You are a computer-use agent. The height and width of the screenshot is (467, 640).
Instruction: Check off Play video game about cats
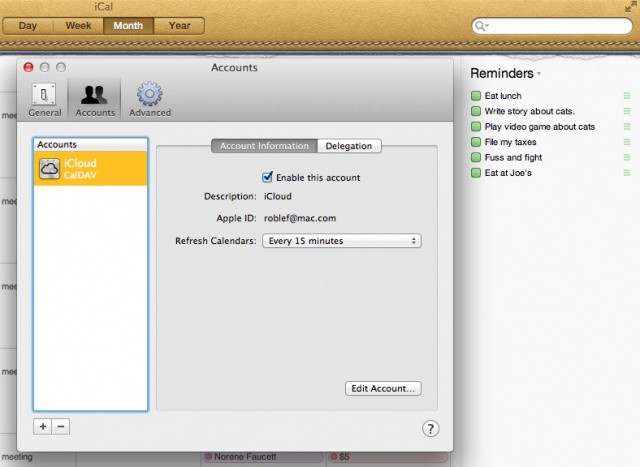pos(476,127)
